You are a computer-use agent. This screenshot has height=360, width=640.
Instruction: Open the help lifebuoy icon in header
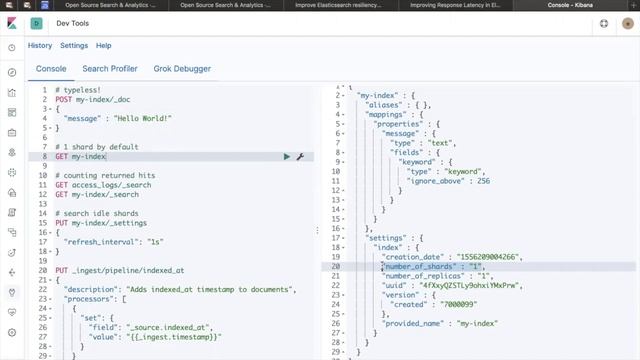[604, 24]
